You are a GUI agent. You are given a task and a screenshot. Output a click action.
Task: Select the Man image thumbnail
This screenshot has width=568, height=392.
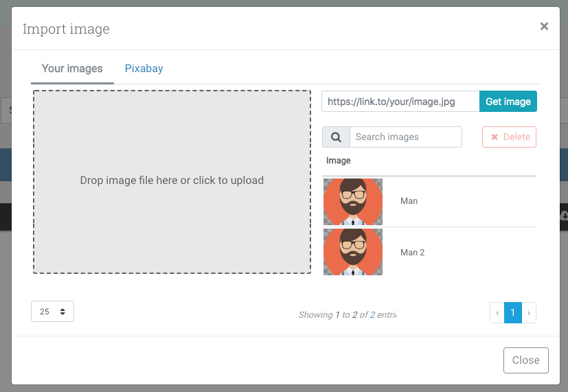point(353,202)
